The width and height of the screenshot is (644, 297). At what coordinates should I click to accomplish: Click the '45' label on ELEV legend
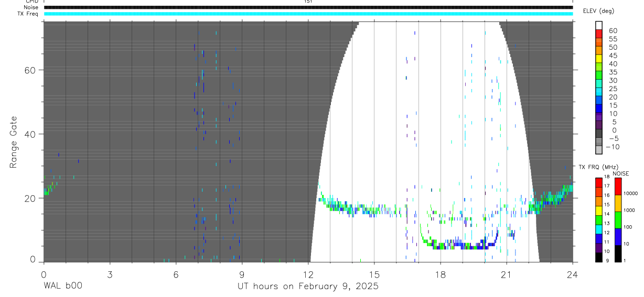click(x=613, y=56)
